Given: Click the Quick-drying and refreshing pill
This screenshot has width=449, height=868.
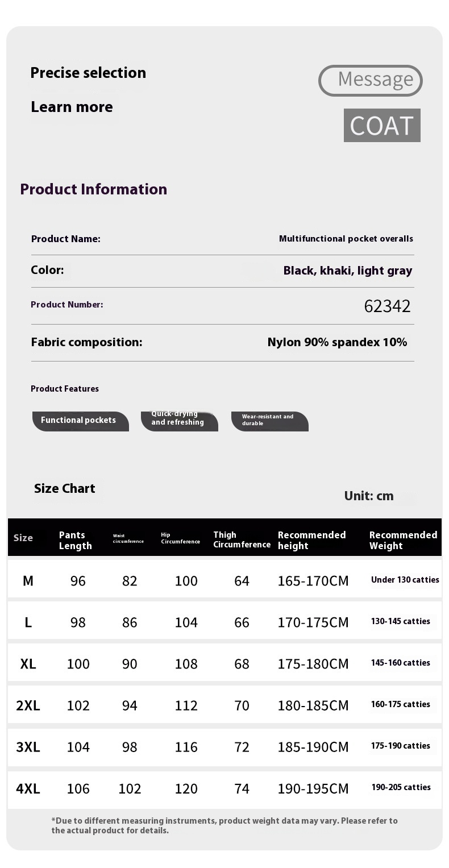Looking at the screenshot, I should [x=178, y=421].
